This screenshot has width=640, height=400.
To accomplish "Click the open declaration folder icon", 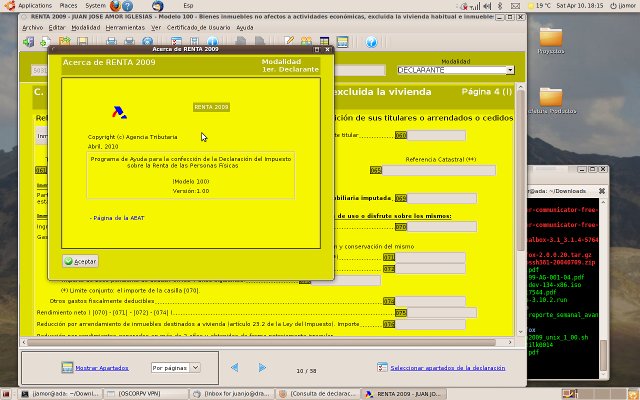I will [x=64, y=41].
